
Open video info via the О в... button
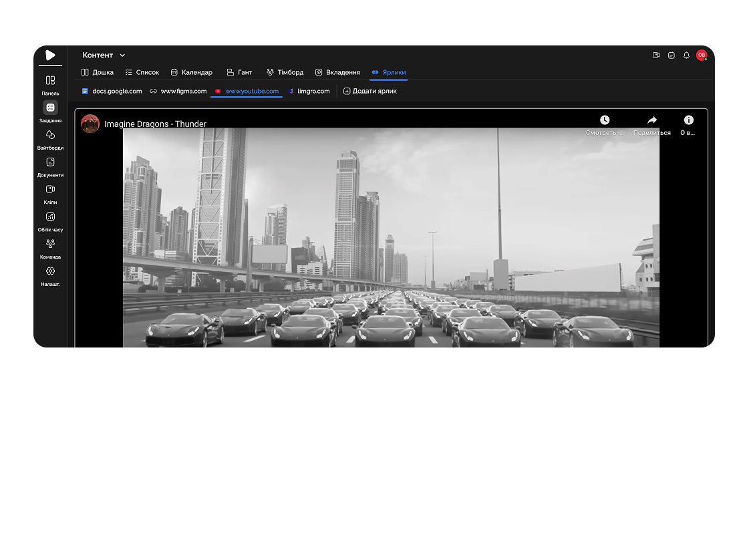[x=688, y=126]
